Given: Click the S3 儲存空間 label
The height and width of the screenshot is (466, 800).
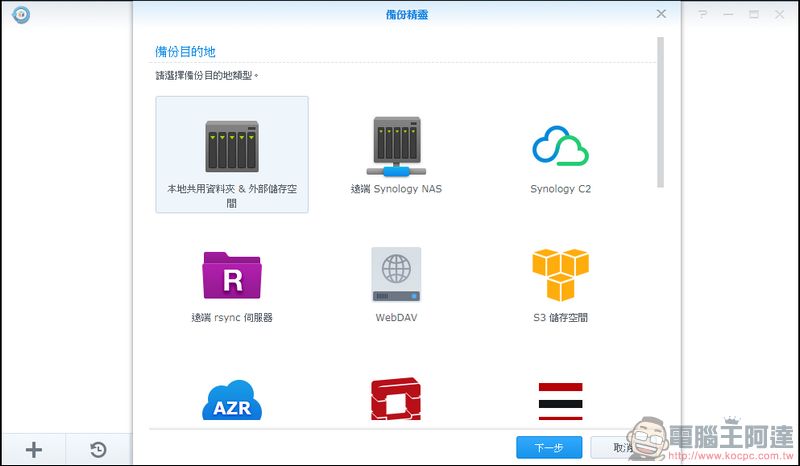Looking at the screenshot, I should click(560, 317).
